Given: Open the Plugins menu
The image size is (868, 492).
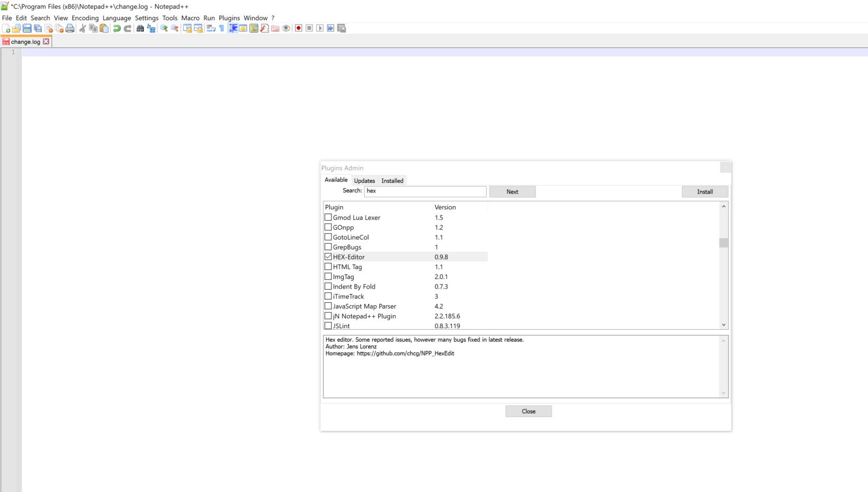Looking at the screenshot, I should pos(229,17).
